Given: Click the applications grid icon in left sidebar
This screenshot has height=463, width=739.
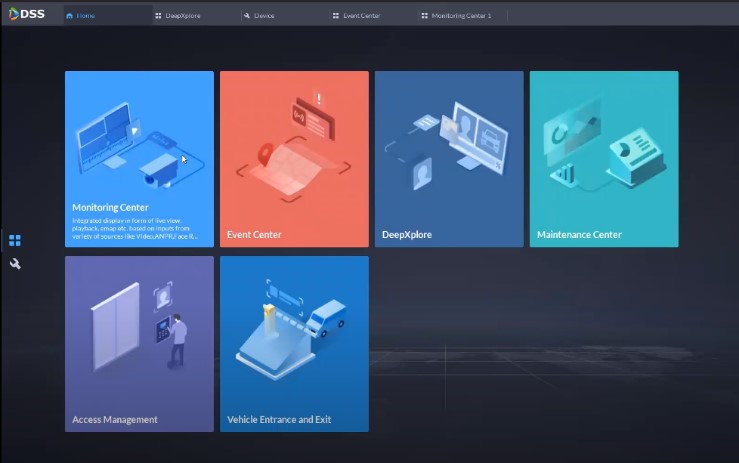Looking at the screenshot, I should coord(15,241).
